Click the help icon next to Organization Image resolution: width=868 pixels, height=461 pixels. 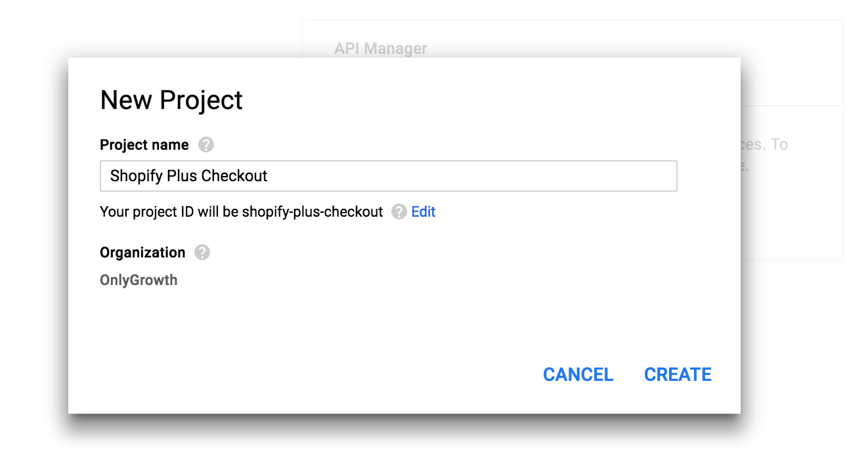(x=202, y=253)
